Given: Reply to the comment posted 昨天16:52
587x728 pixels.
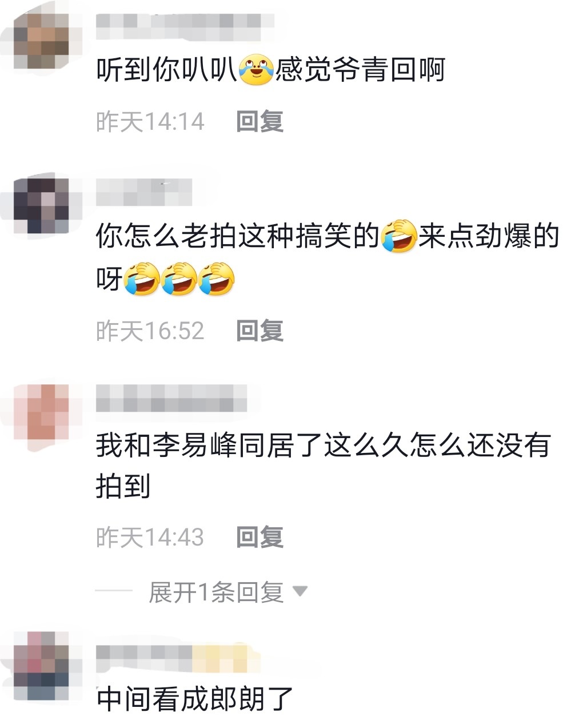Looking at the screenshot, I should 260,331.
